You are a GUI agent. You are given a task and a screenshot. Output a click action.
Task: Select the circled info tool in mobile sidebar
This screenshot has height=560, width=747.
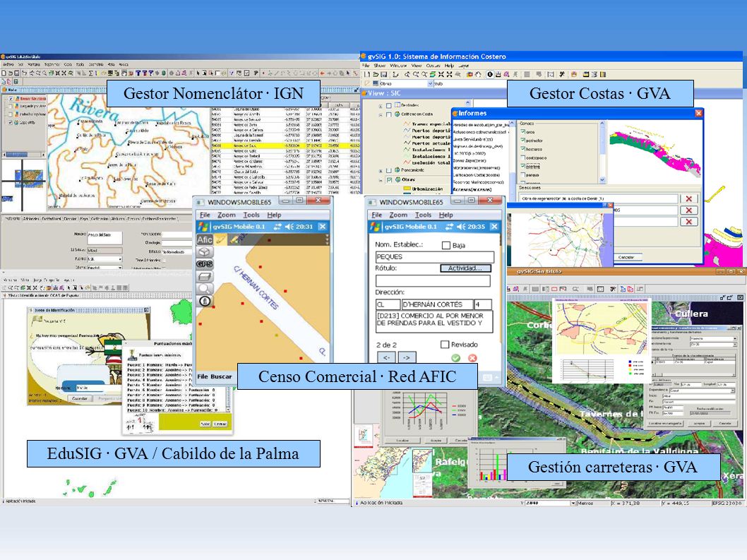click(x=205, y=302)
